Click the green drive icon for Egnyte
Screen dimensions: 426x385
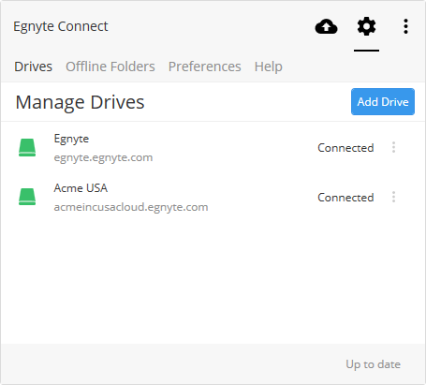click(x=27, y=148)
